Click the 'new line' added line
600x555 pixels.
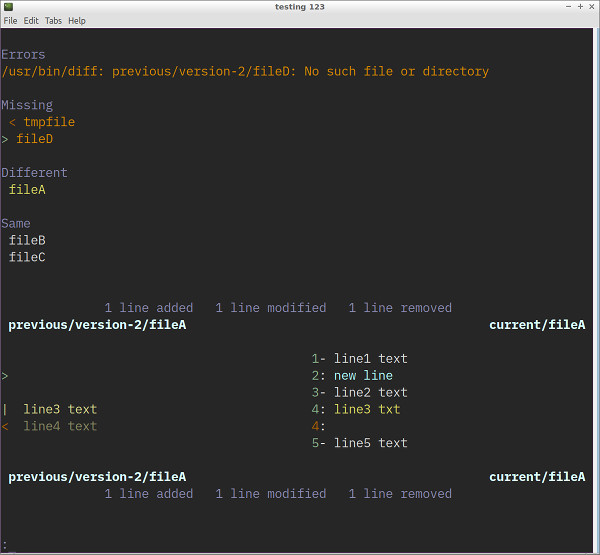[x=363, y=375]
